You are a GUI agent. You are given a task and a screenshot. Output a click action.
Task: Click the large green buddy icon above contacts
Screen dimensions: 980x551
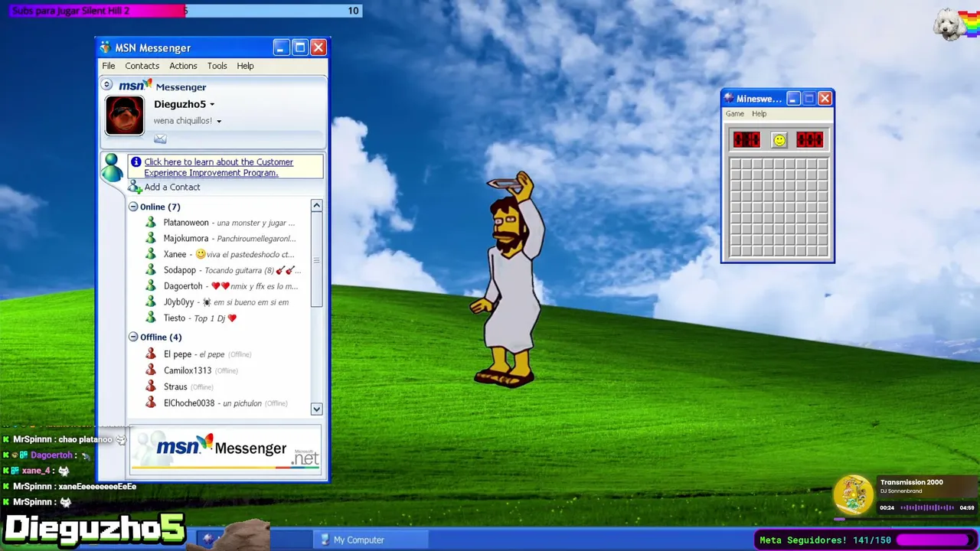(x=112, y=167)
